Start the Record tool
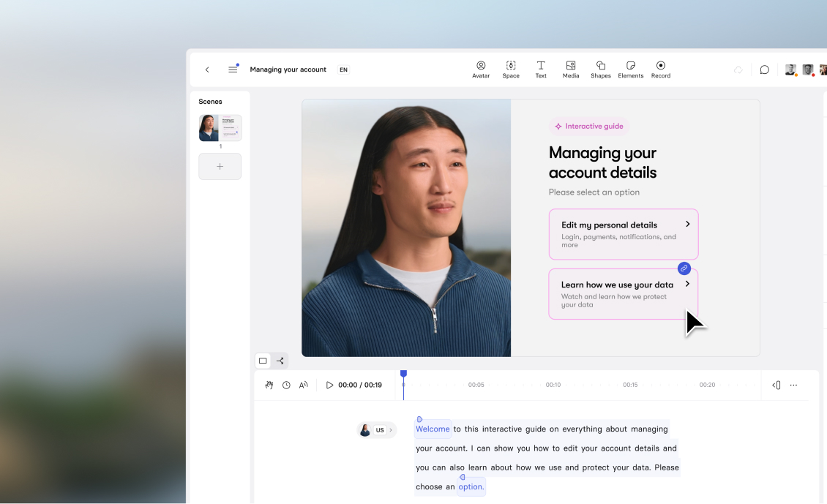Viewport: 827px width, 504px height. click(661, 69)
